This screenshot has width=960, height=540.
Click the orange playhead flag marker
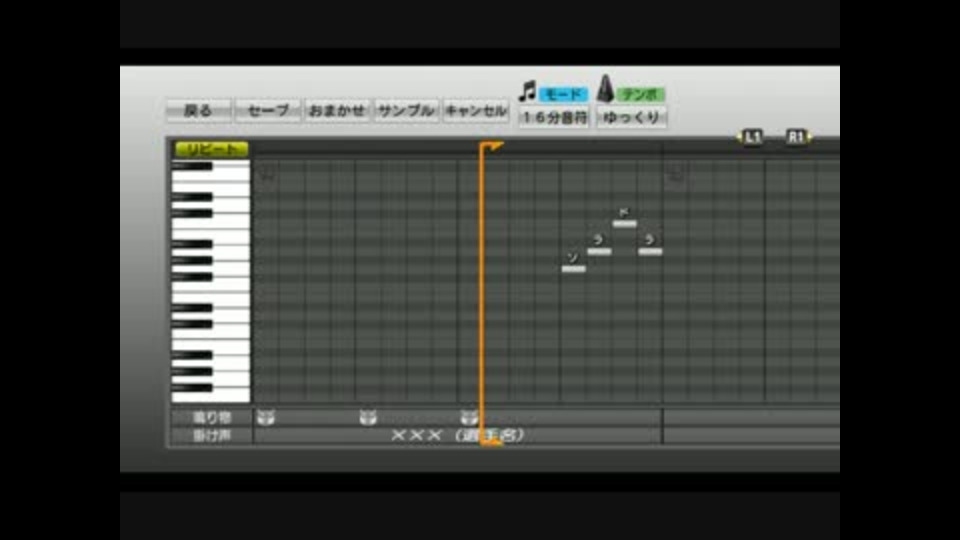[x=492, y=147]
